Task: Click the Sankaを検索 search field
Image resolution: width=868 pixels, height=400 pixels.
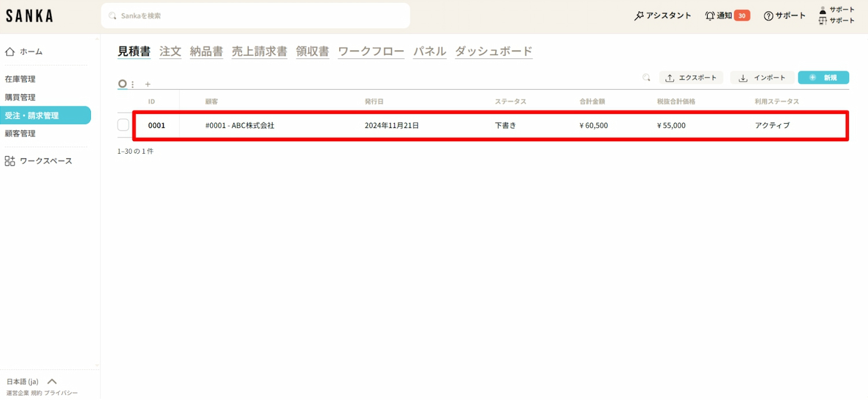Action: [x=255, y=16]
